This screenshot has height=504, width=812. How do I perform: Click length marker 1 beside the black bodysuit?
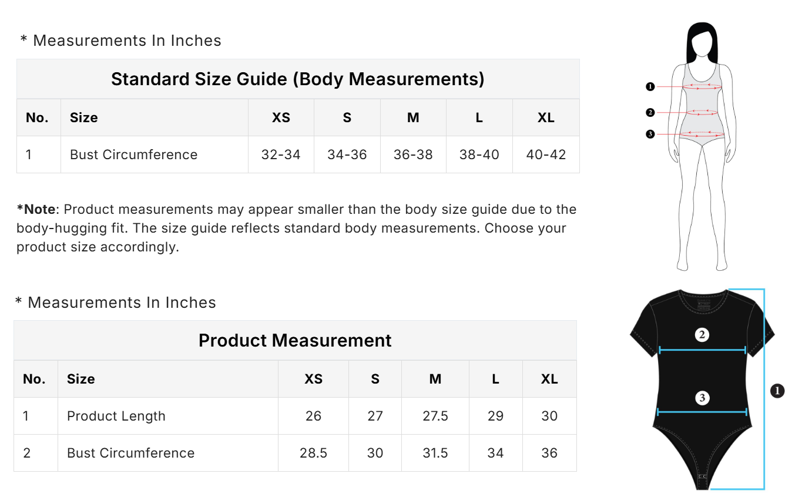click(x=777, y=391)
